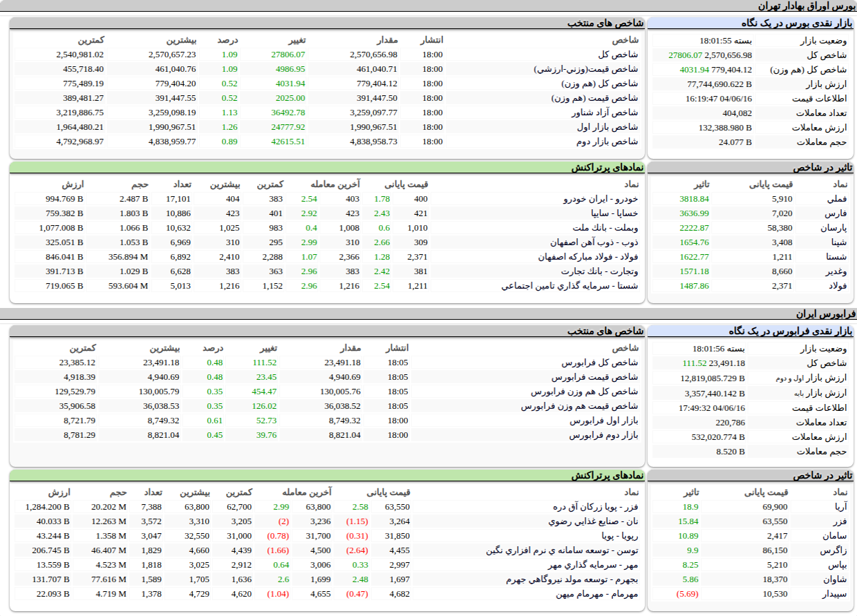
Task: Open the وتجارت - بانک تجارت symbol
Action: [x=599, y=271]
